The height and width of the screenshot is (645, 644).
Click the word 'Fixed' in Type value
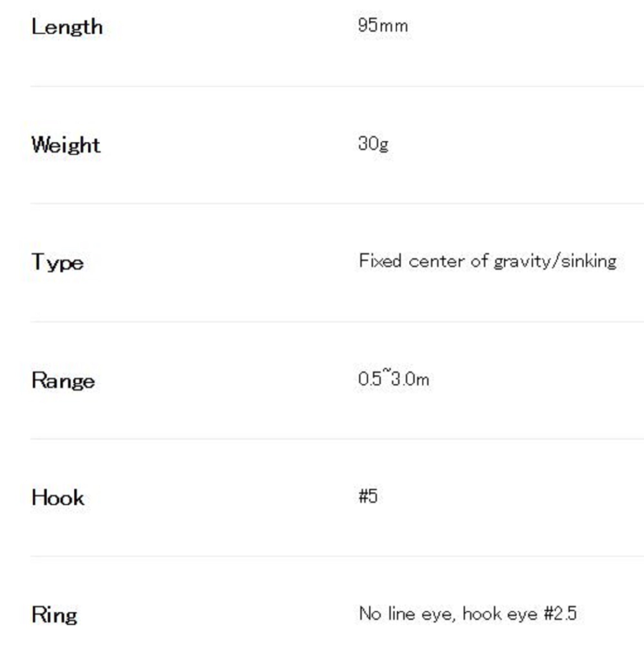[x=380, y=261]
